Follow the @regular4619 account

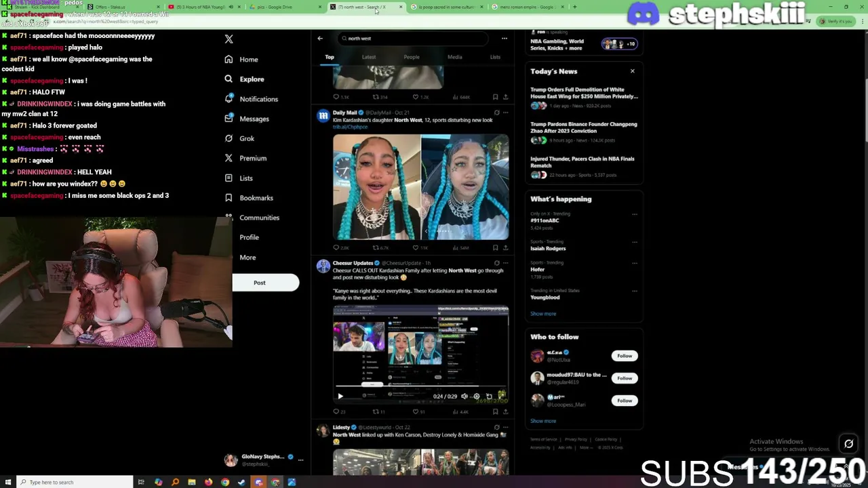[625, 378]
